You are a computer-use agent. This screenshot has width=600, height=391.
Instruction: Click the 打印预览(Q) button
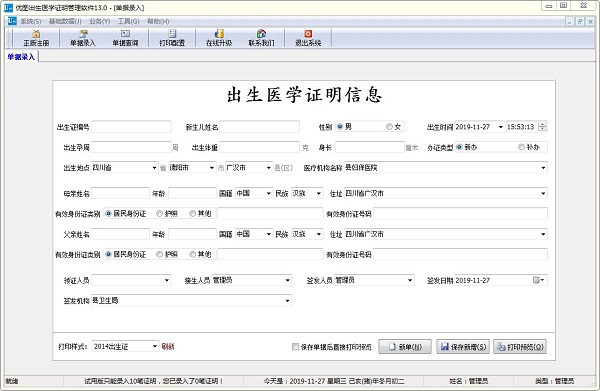(520, 347)
